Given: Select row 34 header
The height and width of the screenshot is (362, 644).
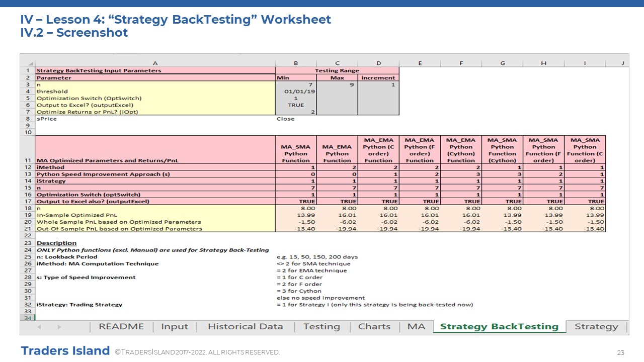Looking at the screenshot, I should tap(28, 318).
